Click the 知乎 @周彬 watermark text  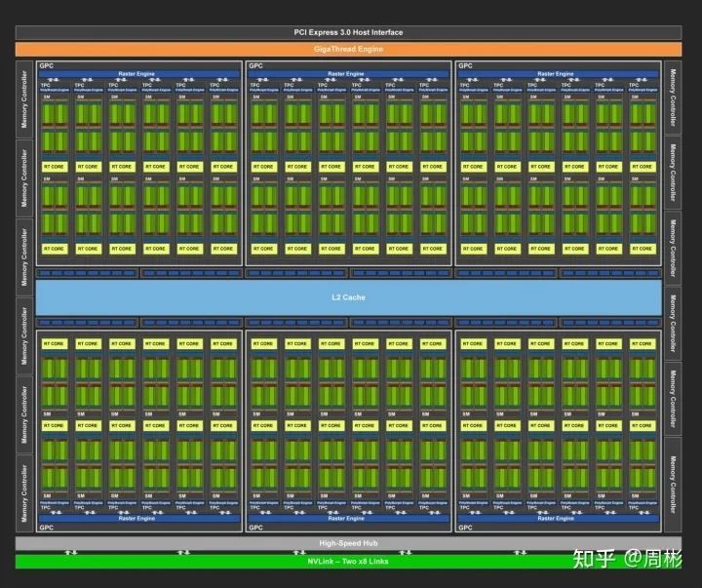[x=627, y=559]
